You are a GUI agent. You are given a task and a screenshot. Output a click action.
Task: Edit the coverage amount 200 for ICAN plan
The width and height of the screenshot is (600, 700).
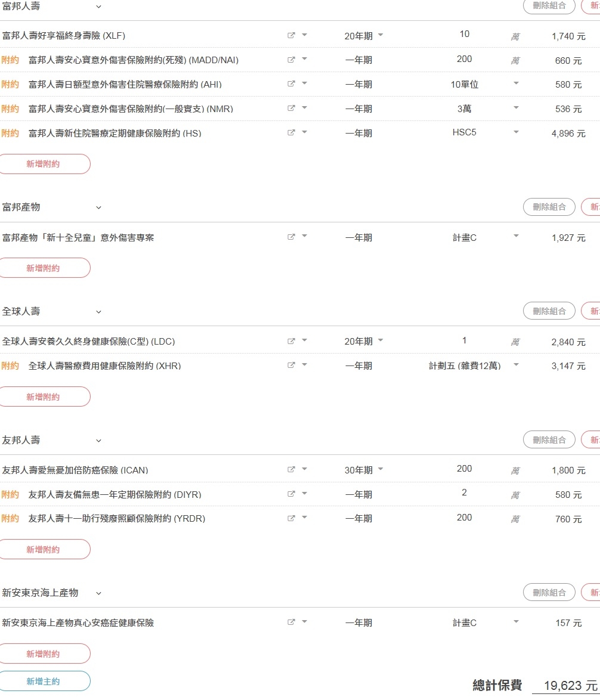click(x=464, y=469)
